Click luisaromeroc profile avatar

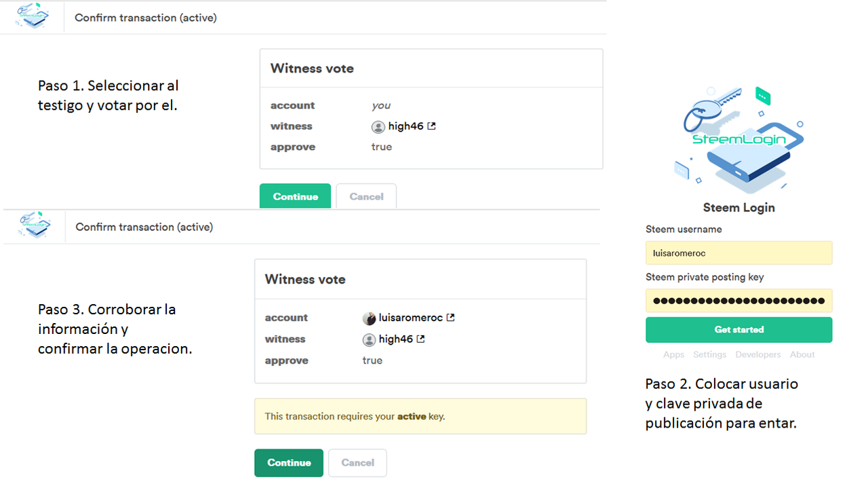point(370,318)
